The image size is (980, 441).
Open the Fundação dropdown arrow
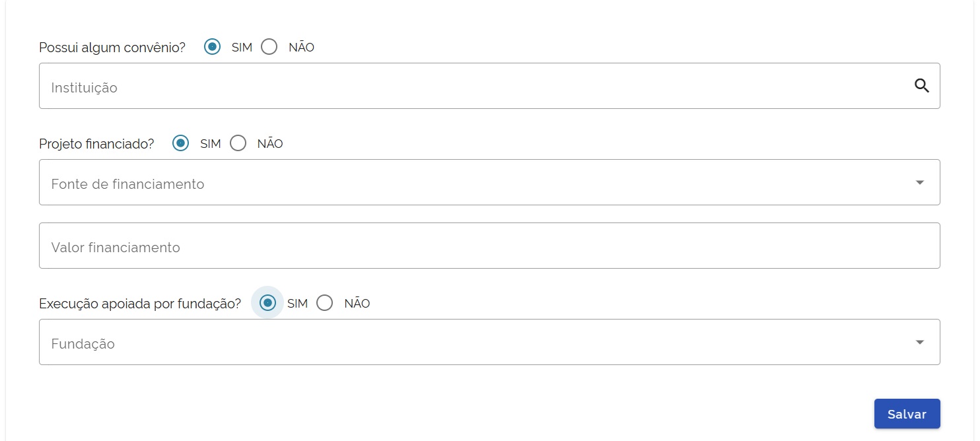pos(920,342)
